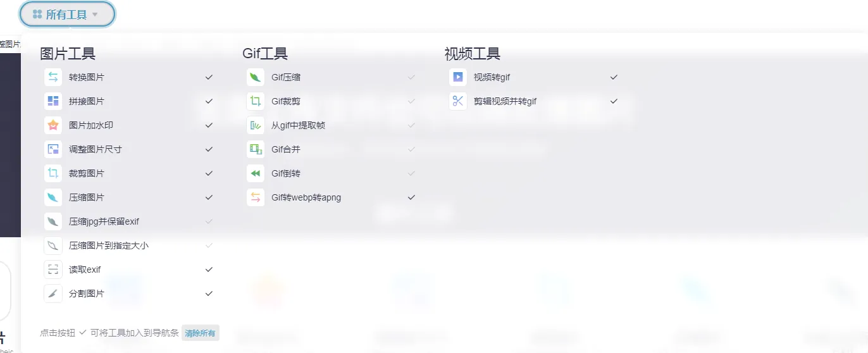Enable checkmark for Gif裁剪
Viewport: 868px width, 353px height.
[411, 101]
